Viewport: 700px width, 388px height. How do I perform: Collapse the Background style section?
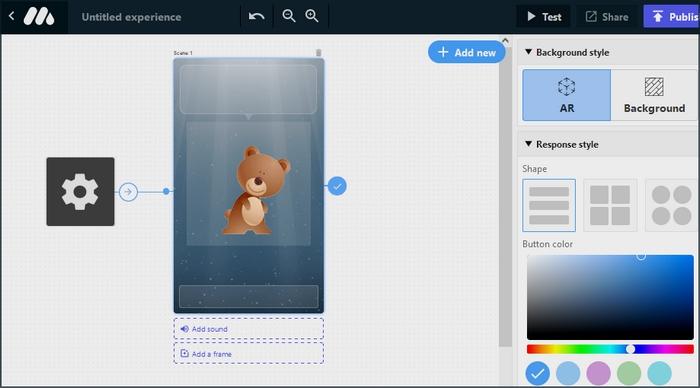(x=528, y=52)
